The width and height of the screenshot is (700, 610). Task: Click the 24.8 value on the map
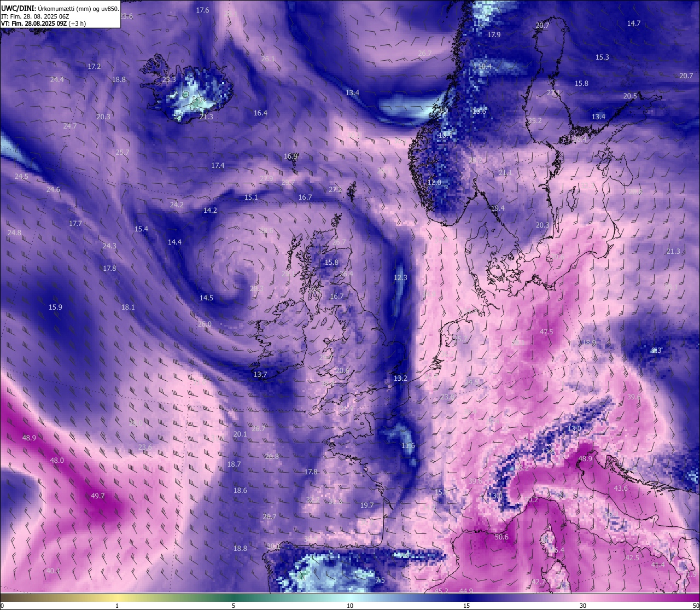tap(14, 233)
